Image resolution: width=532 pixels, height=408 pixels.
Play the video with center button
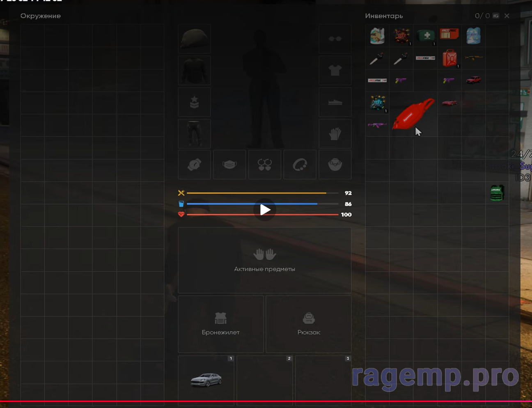[265, 210]
